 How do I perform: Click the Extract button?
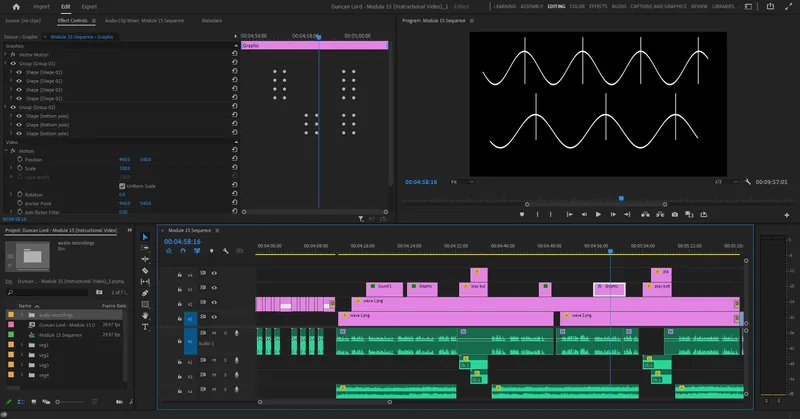tap(660, 215)
